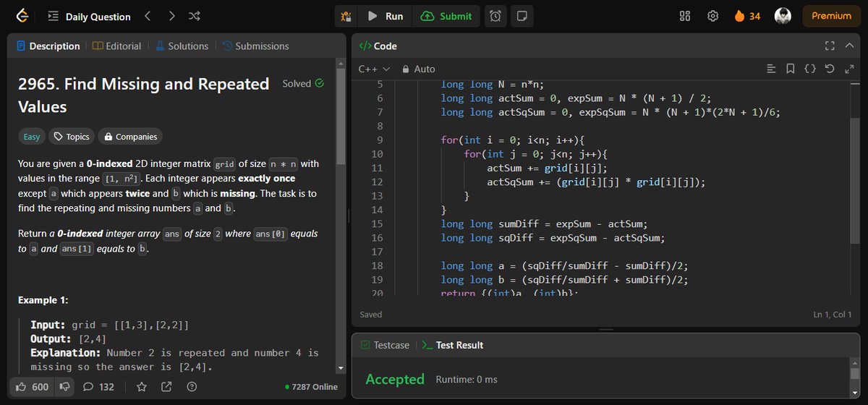
Task: Open the problem list panel icon
Action: click(x=53, y=16)
